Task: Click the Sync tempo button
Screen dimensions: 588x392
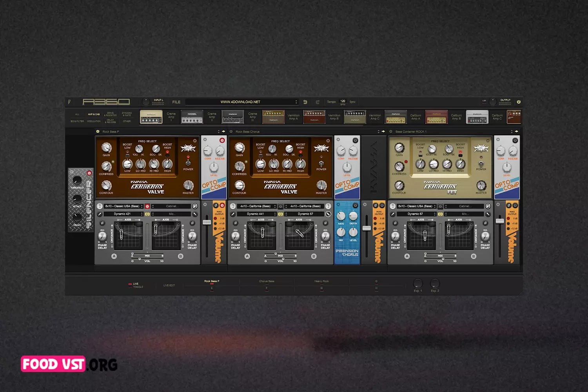Action: point(352,102)
